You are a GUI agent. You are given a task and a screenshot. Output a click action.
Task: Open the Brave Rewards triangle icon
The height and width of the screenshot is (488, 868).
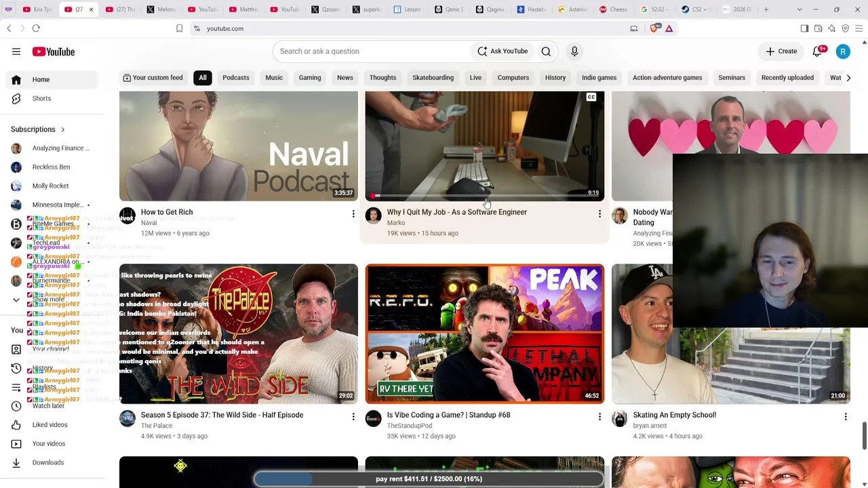(x=669, y=28)
